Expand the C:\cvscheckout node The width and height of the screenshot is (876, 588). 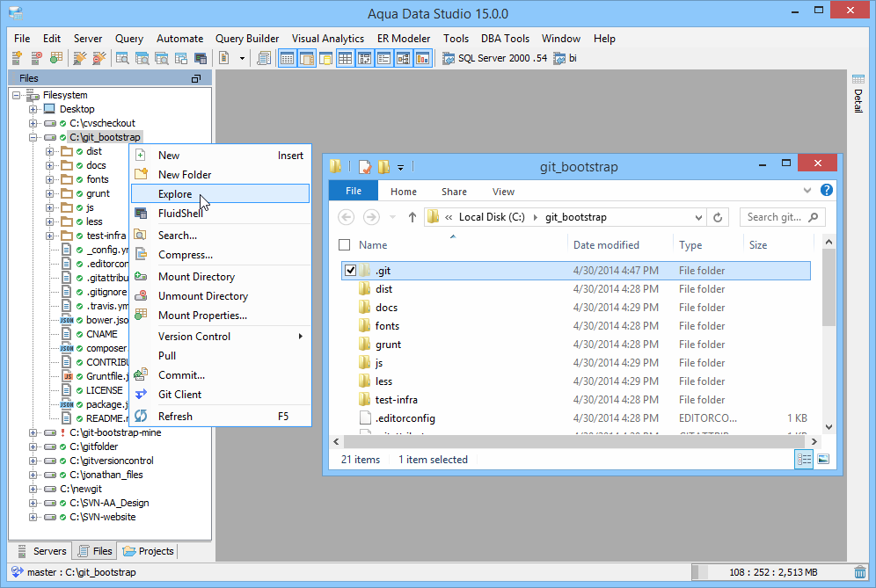pos(33,123)
